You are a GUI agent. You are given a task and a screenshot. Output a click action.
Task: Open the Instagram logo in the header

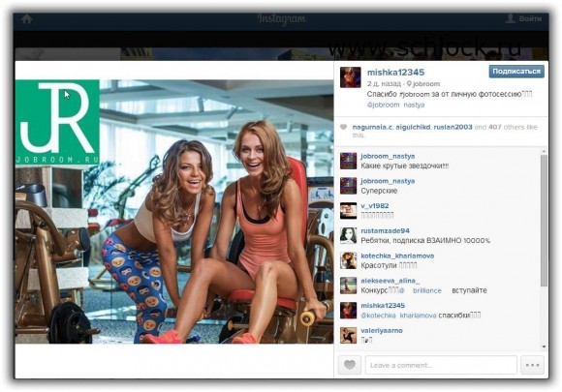point(282,19)
